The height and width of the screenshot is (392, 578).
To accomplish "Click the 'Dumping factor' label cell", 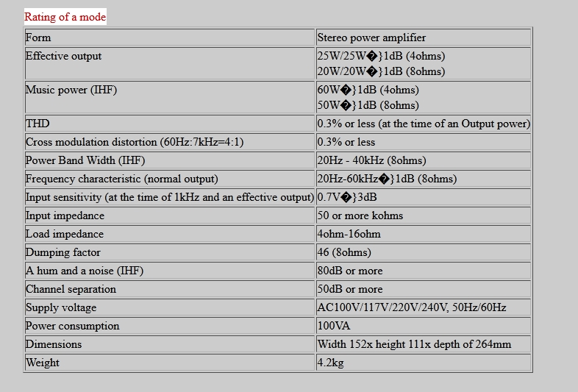I will [x=63, y=252].
